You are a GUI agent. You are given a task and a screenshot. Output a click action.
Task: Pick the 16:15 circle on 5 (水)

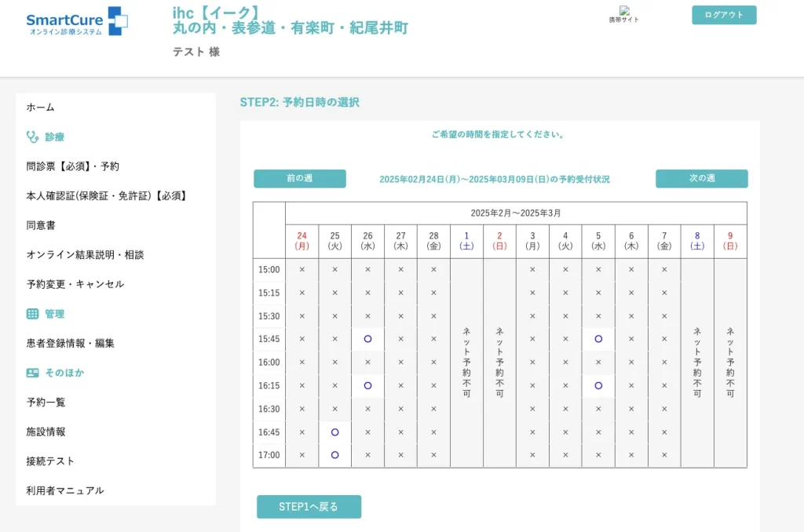point(598,385)
